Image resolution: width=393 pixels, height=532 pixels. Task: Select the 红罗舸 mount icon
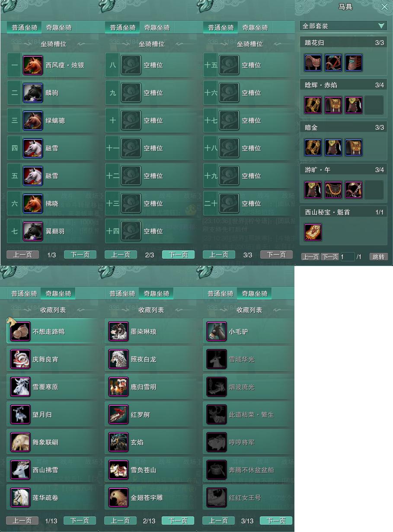118,415
